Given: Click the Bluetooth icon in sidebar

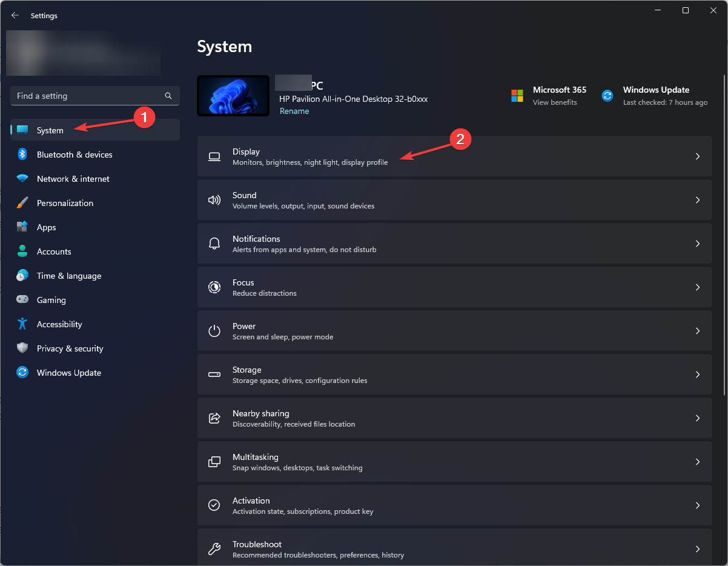Looking at the screenshot, I should [22, 155].
